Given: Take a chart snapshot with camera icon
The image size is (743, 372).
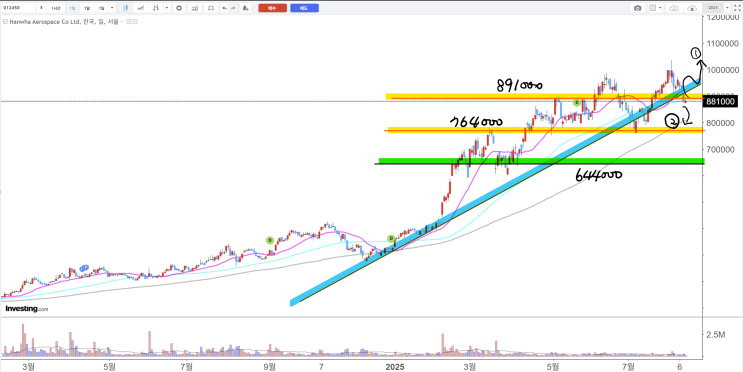Looking at the screenshot, I should click(x=637, y=8).
